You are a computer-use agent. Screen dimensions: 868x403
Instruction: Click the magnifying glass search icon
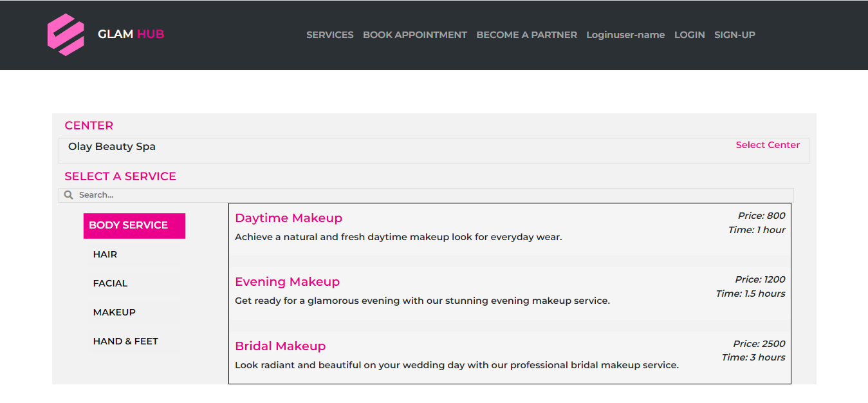[x=69, y=195]
